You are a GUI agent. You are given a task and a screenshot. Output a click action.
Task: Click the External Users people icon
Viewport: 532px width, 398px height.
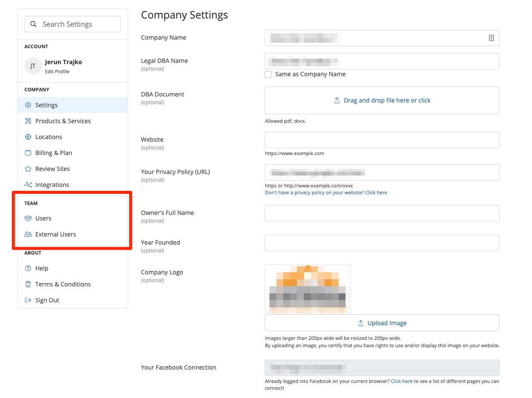click(x=28, y=234)
